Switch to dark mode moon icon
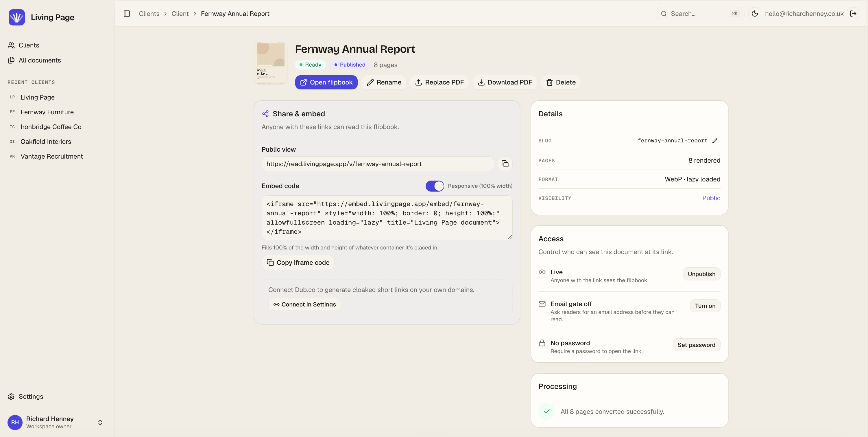 pos(754,14)
